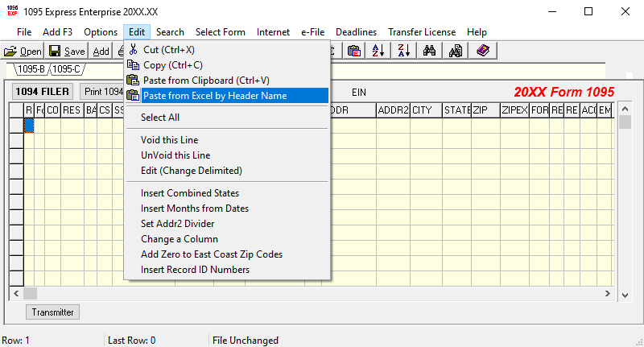Click the STATE column header

click(457, 110)
